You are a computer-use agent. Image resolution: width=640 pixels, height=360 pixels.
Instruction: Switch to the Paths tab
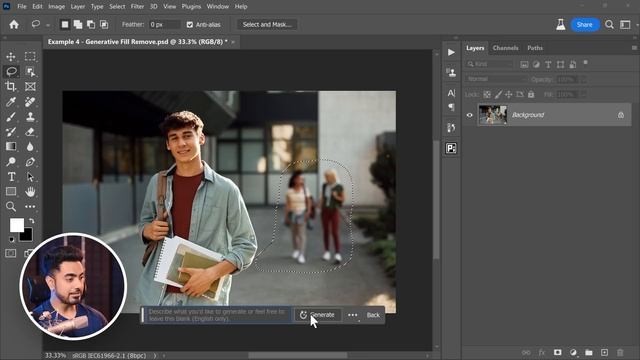535,48
